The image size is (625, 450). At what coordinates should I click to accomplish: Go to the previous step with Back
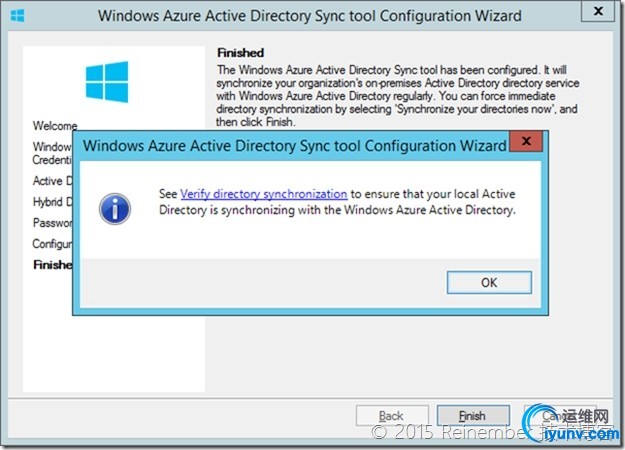pos(392,416)
